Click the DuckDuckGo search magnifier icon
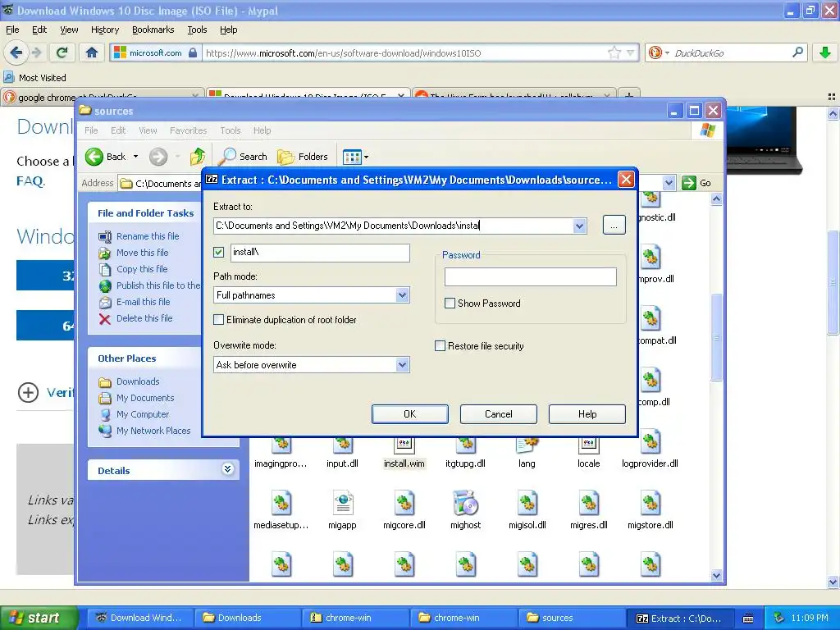The image size is (840, 630). 797,52
